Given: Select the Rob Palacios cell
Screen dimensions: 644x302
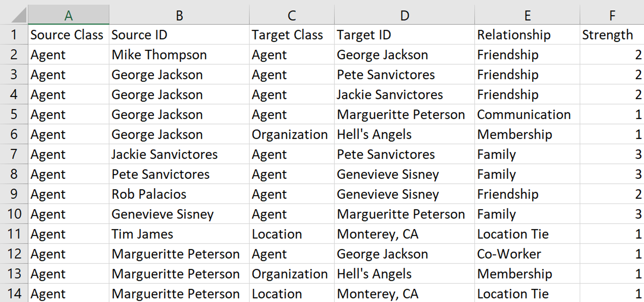Looking at the screenshot, I should (149, 194).
